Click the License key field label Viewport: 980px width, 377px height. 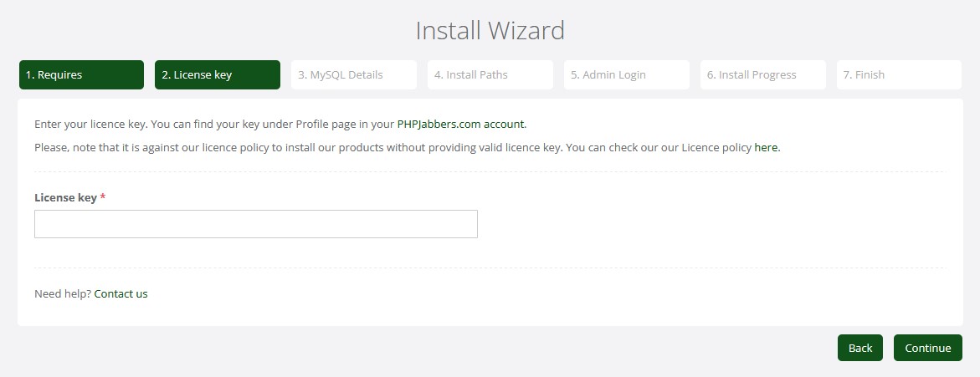pos(65,197)
